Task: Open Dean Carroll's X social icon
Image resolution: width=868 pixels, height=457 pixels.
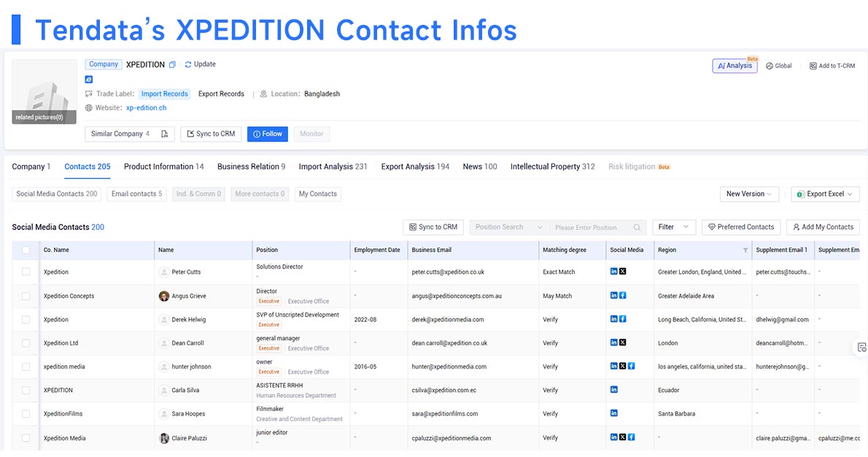Action: pos(623,342)
